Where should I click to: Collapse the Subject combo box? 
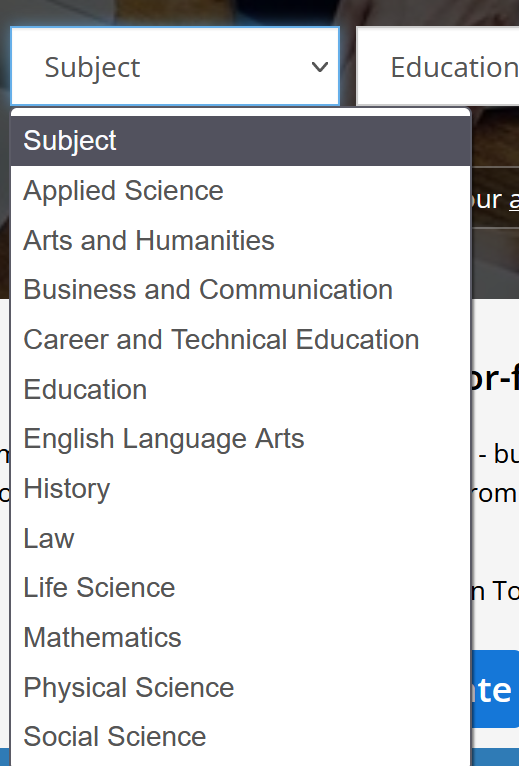pos(175,66)
